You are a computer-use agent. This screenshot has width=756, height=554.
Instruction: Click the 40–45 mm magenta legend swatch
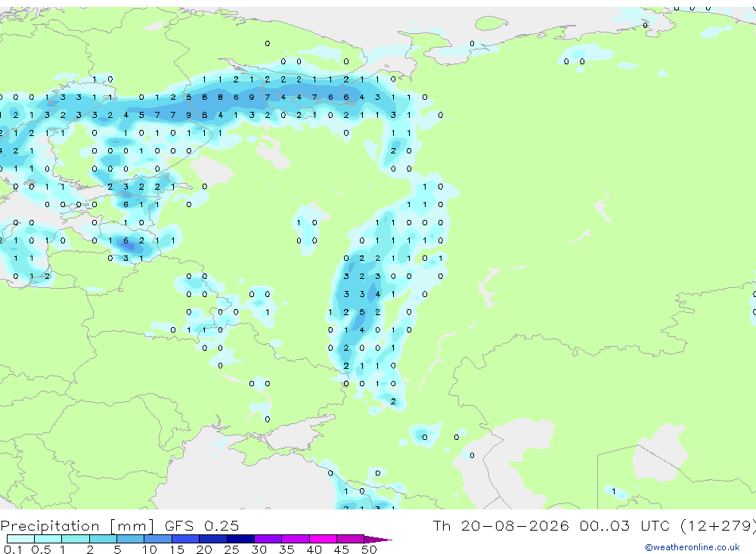click(323, 539)
